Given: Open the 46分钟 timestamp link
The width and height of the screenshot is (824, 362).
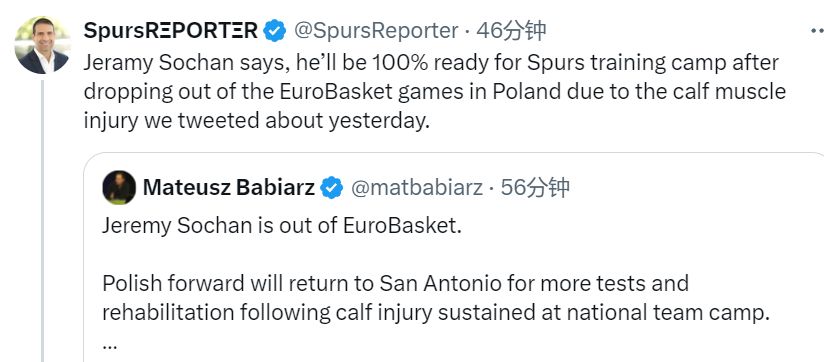Looking at the screenshot, I should click(x=511, y=31).
